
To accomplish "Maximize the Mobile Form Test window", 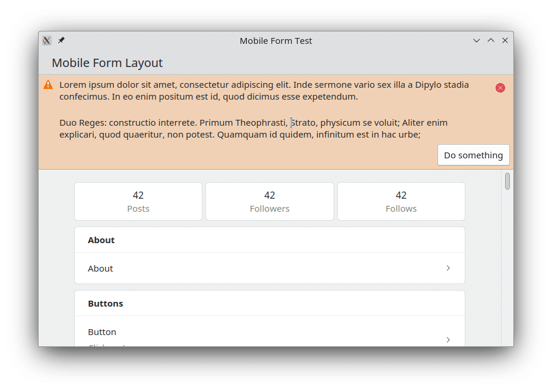I will tap(491, 40).
